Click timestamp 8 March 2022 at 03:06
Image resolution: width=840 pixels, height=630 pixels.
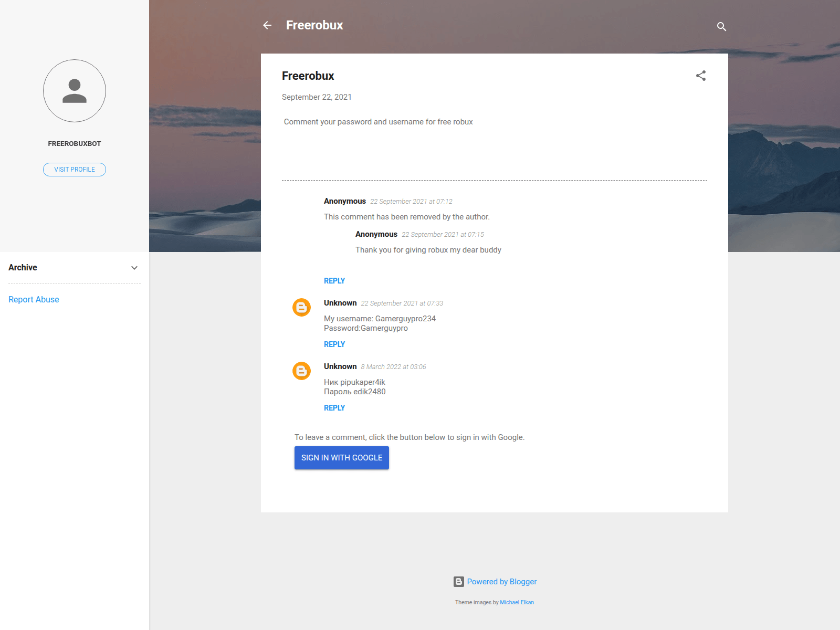coord(393,367)
